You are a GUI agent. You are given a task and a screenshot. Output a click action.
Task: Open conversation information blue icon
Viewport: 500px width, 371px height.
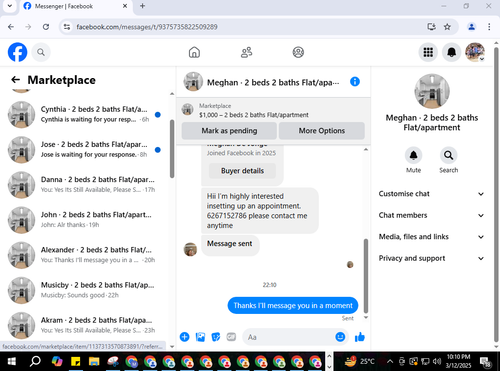click(355, 82)
